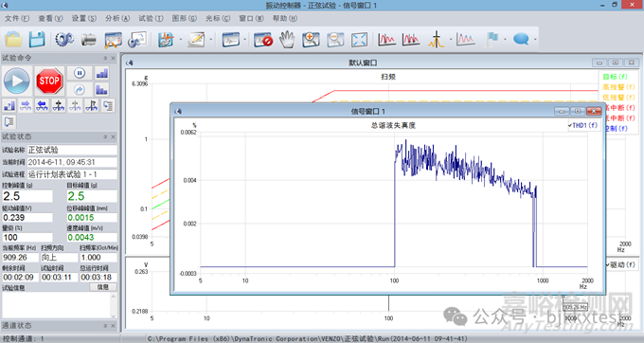Save using the floppy disk icon

click(x=37, y=40)
